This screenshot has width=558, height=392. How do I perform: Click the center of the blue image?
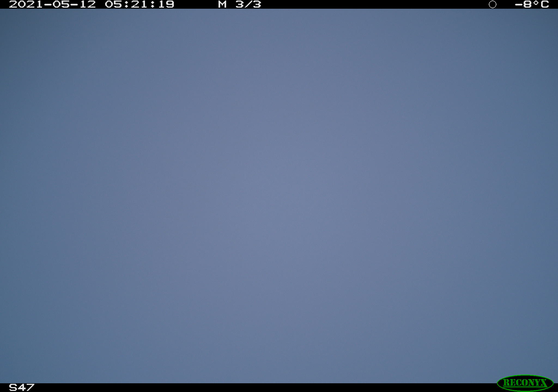coord(279,196)
